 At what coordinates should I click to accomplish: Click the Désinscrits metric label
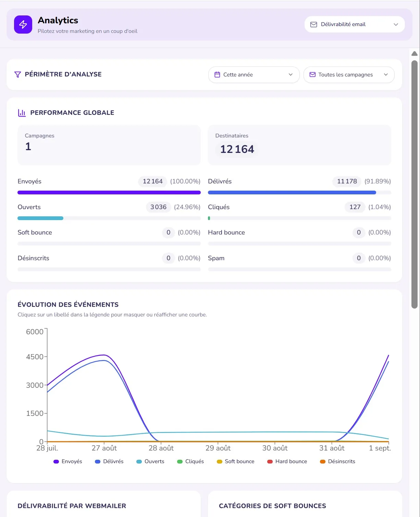(x=34, y=258)
